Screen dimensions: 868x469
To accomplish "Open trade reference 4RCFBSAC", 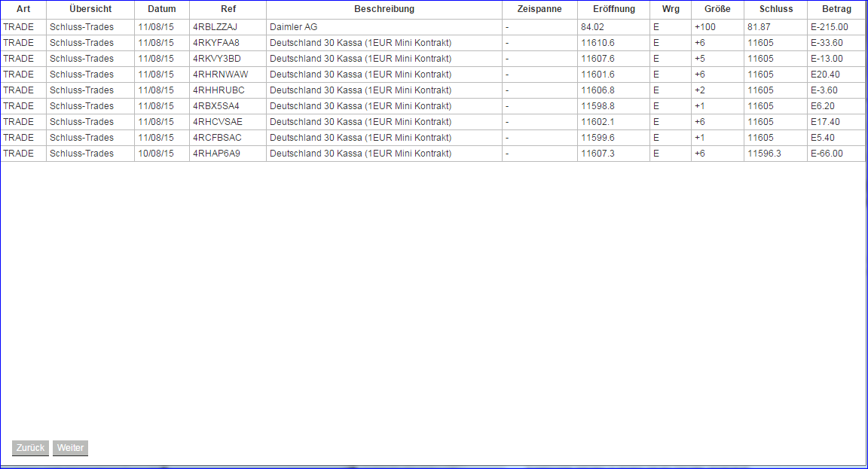I will 219,137.
